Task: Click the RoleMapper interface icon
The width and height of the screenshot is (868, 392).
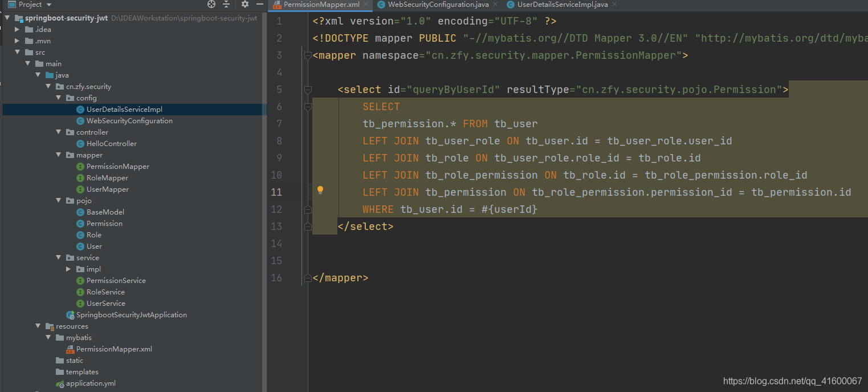Action: tap(80, 177)
